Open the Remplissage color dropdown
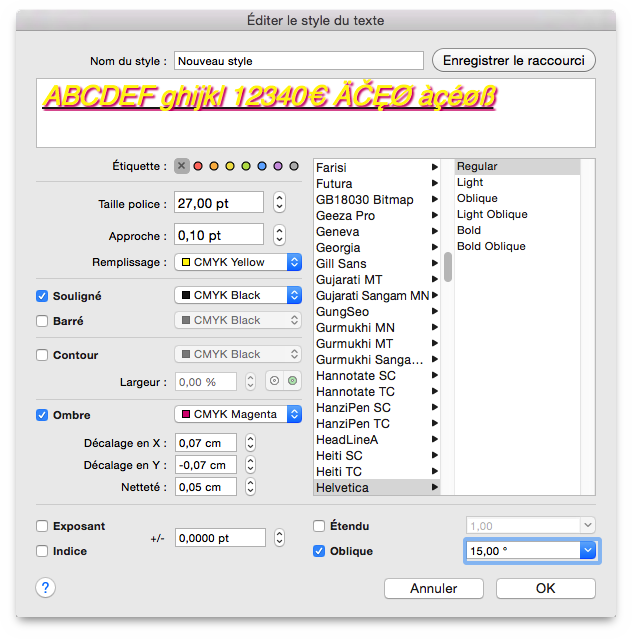This screenshot has height=639, width=632. click(x=238, y=262)
